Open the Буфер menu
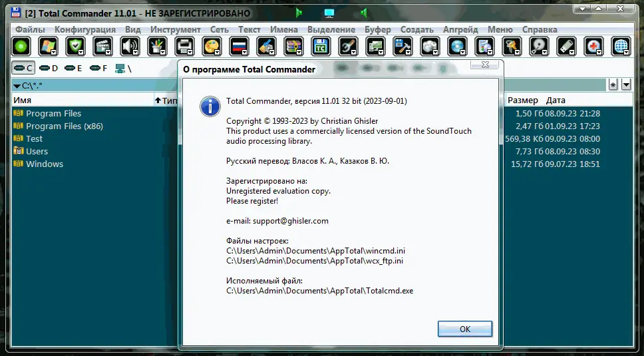Image resolution: width=644 pixels, height=356 pixels. point(378,29)
